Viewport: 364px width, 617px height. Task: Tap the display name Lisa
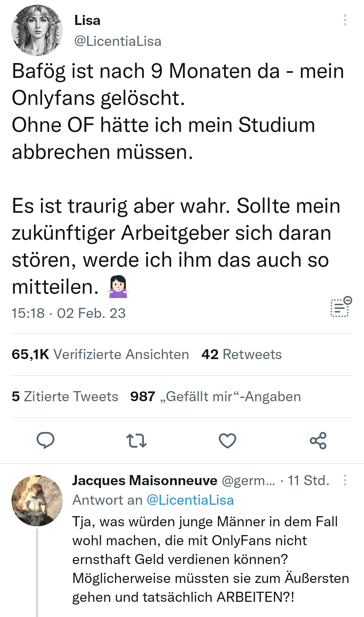point(87,21)
